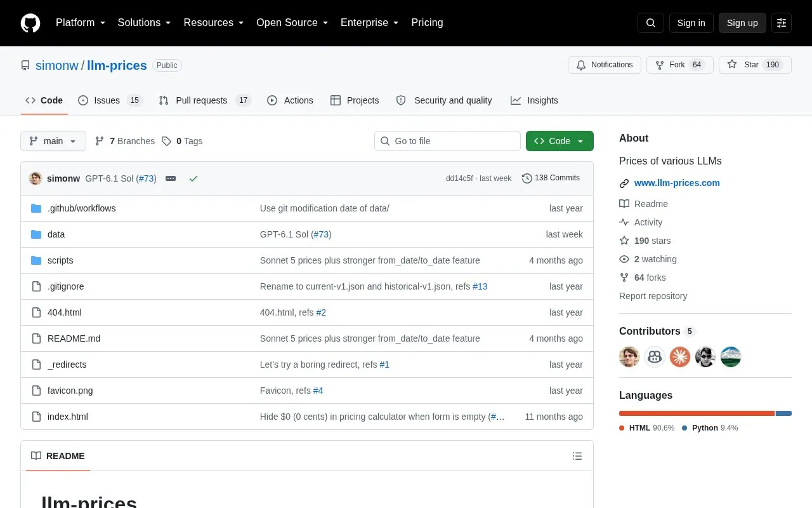Open commit history clock icon

[x=527, y=178]
